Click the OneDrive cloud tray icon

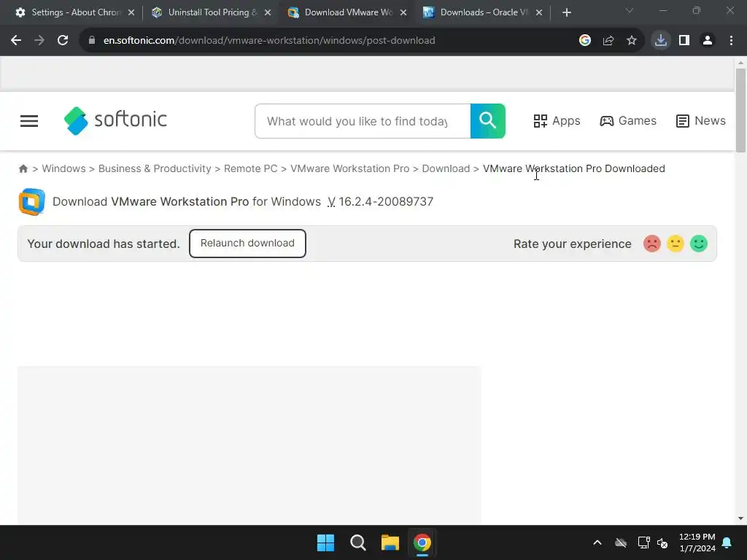[621, 542]
